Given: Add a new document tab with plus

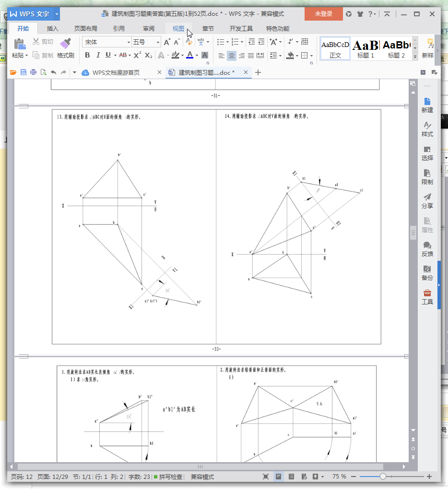Looking at the screenshot, I should [258, 72].
